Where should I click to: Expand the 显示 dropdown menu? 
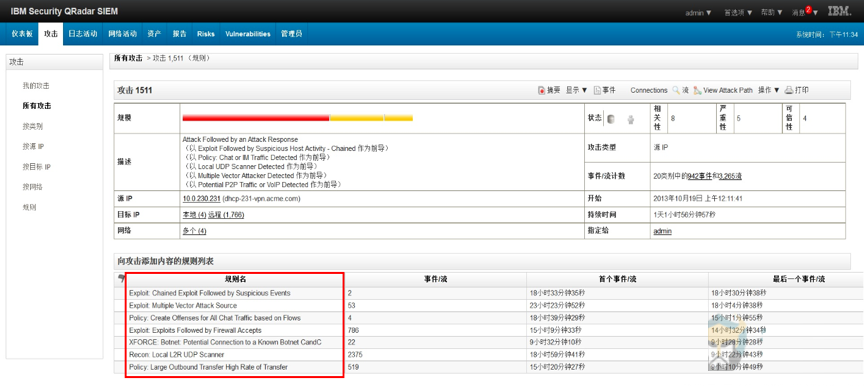(x=576, y=90)
